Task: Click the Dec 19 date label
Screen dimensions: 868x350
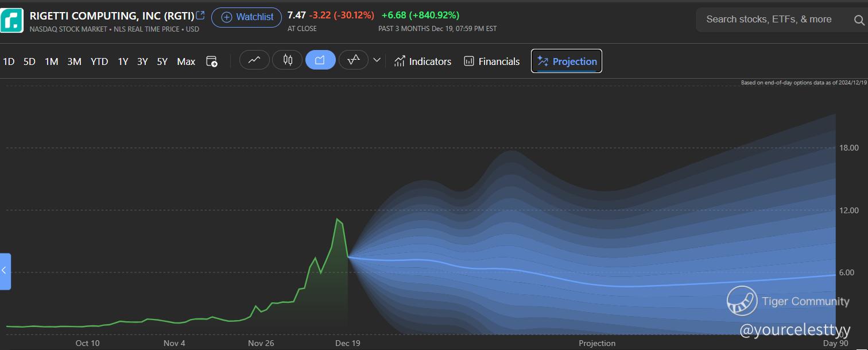Action: click(348, 343)
